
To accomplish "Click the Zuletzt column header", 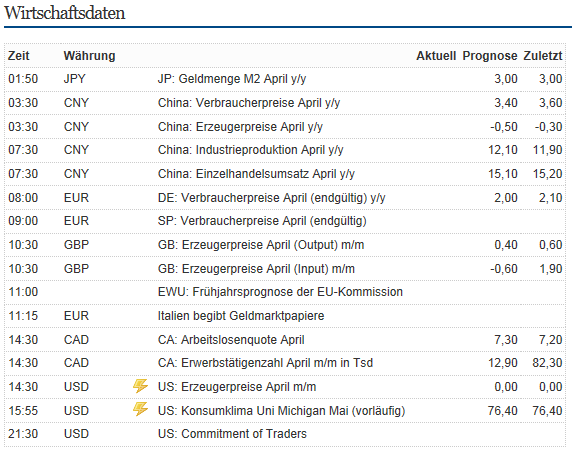I will [x=543, y=56].
